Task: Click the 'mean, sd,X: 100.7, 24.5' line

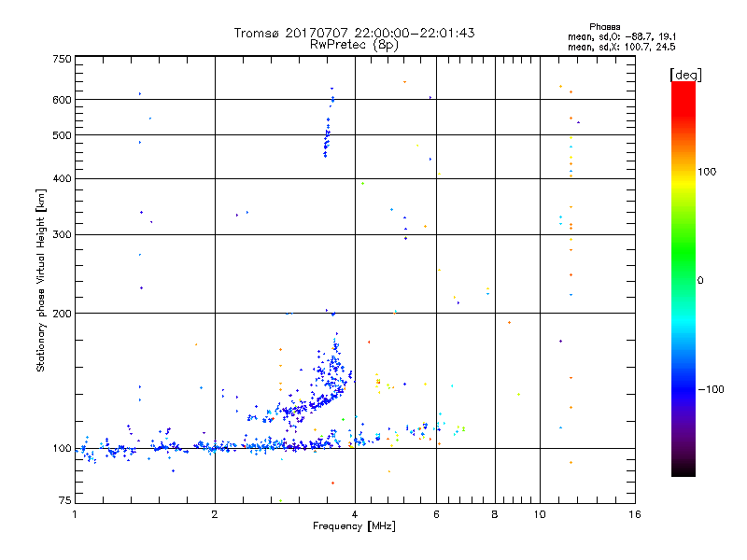Action: tap(622, 47)
